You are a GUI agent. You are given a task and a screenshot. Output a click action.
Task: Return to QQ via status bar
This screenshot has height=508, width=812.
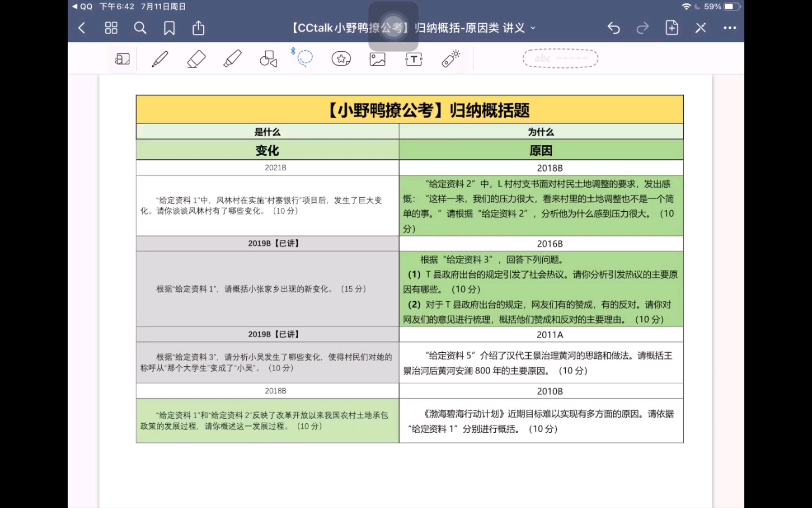coord(83,7)
